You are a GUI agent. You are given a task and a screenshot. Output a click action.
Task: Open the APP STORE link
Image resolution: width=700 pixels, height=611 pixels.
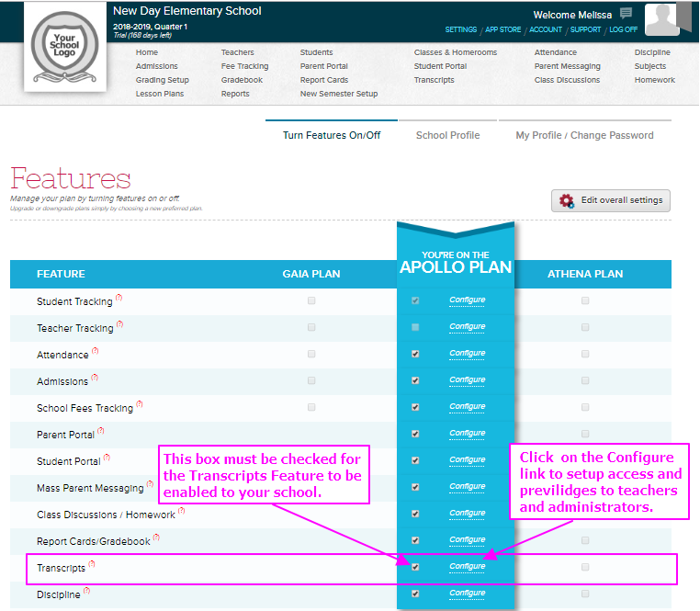(503, 29)
